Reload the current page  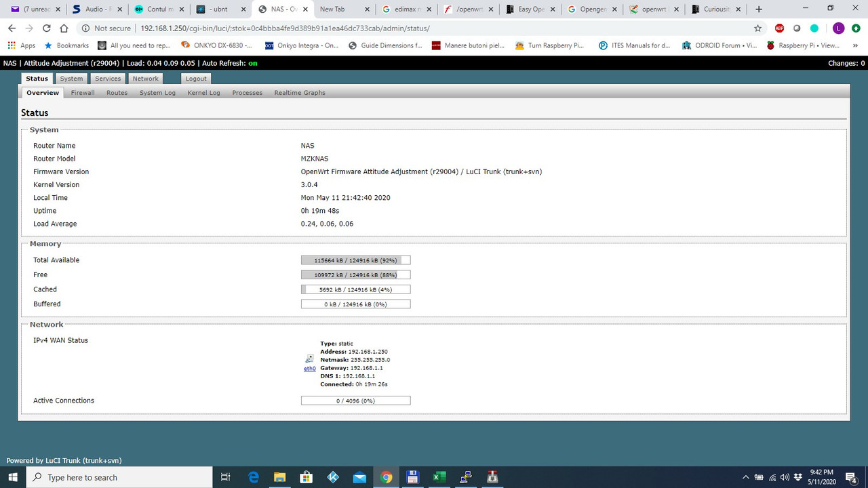(47, 28)
